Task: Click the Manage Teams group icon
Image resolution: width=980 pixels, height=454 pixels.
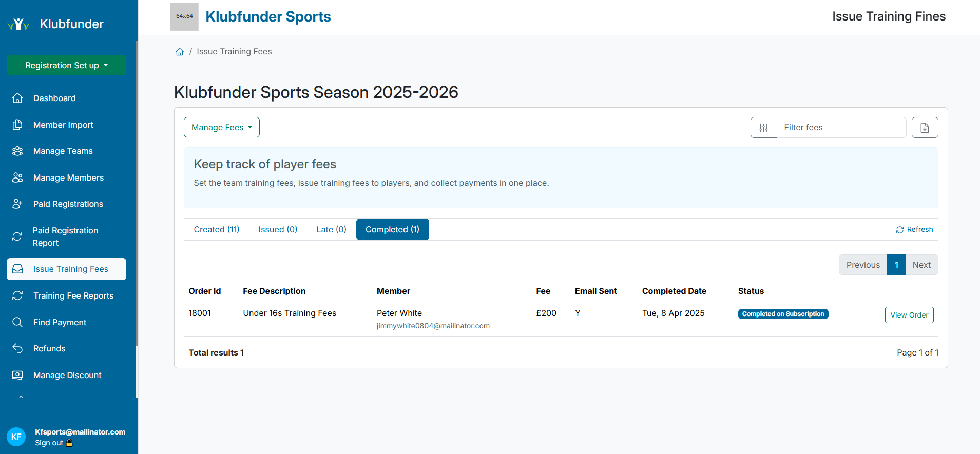Action: point(17,151)
